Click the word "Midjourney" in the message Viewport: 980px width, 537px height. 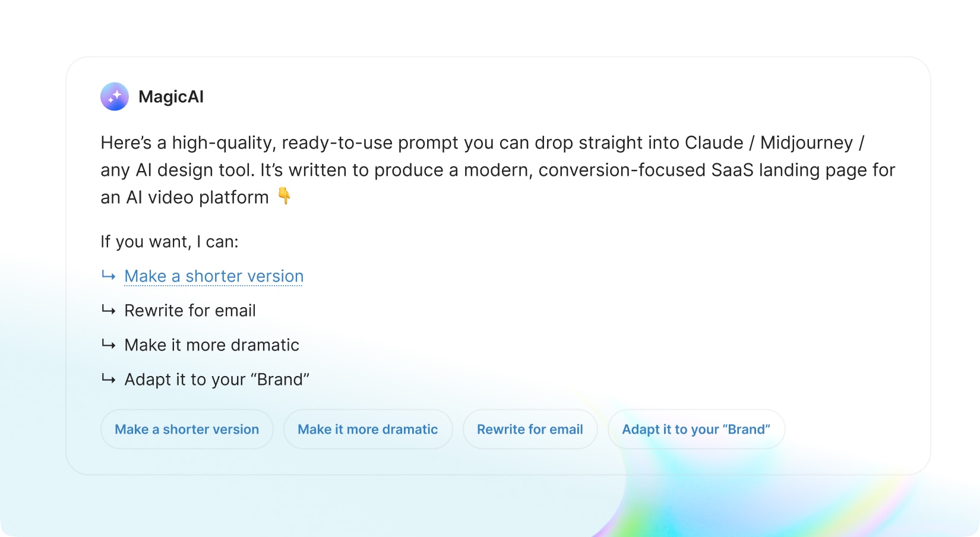pyautogui.click(x=806, y=143)
